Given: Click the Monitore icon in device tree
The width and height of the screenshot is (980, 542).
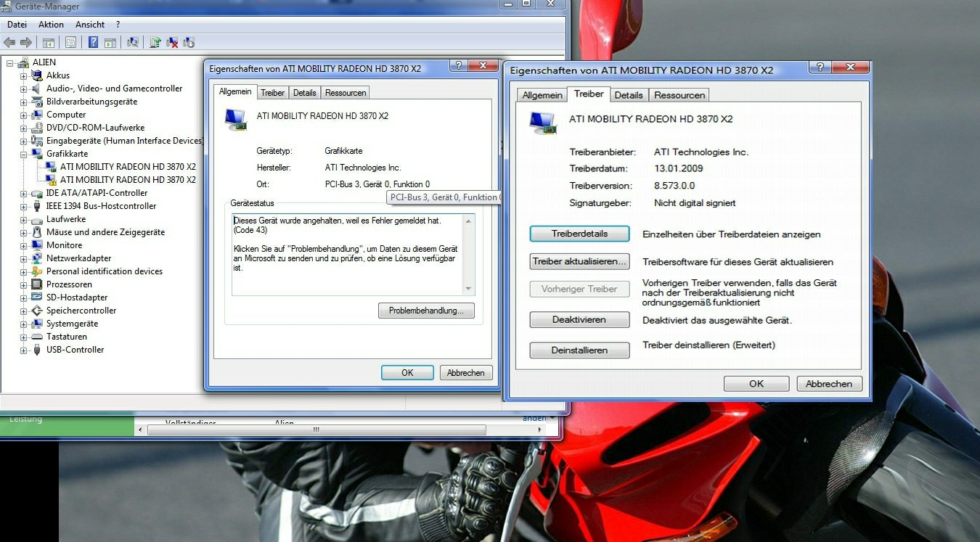Looking at the screenshot, I should pos(37,245).
